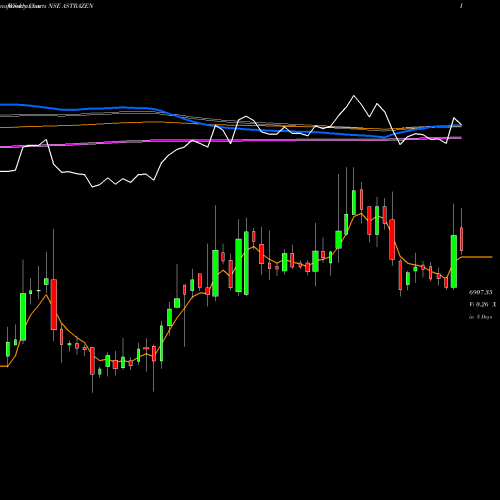Click the 'in 5 Days' label

[480, 317]
